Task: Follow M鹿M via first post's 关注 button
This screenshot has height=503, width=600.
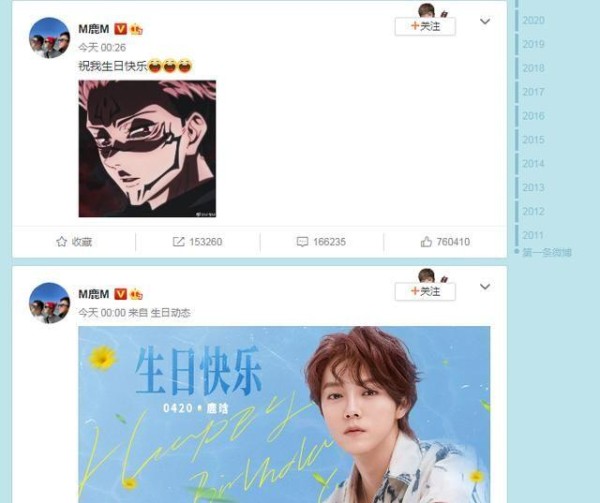Action: (x=425, y=26)
